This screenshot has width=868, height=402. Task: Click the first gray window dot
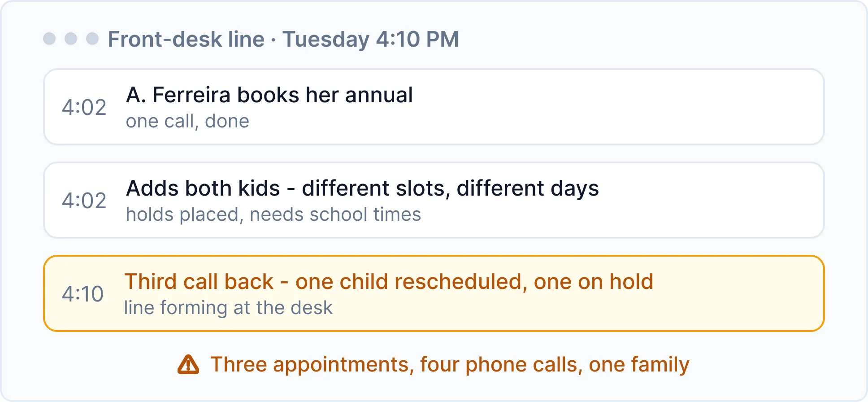point(49,39)
